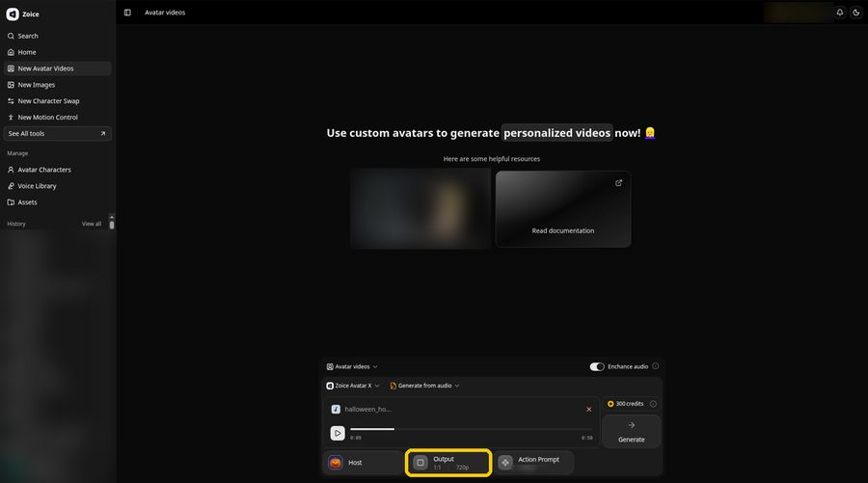
Task: Click View all history link
Action: coord(92,224)
